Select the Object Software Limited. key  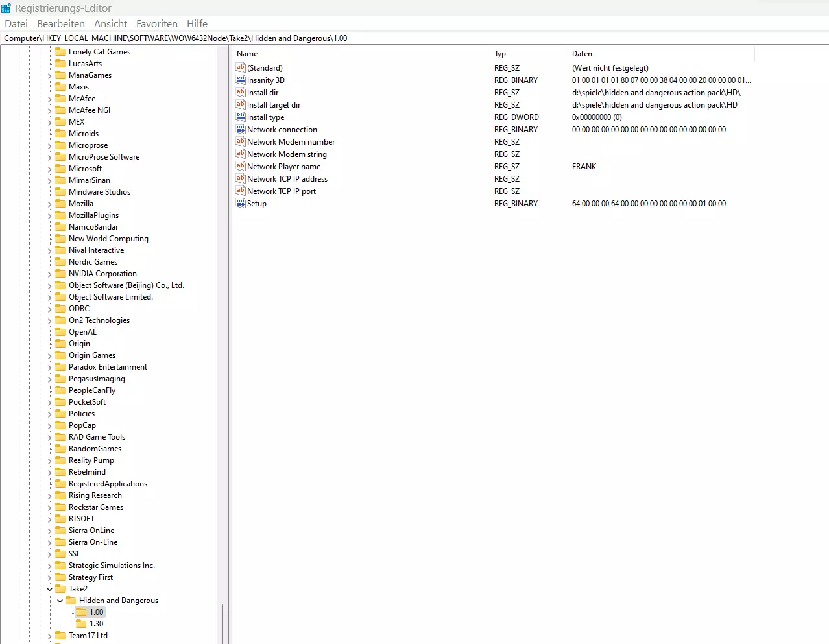click(111, 296)
